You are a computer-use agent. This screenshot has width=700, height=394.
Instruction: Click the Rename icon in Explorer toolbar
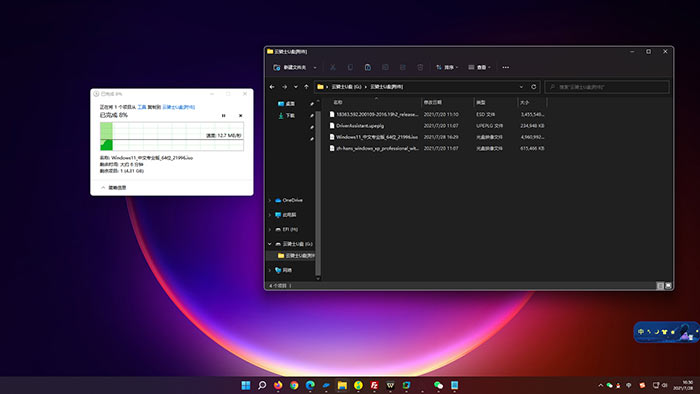[x=385, y=67]
